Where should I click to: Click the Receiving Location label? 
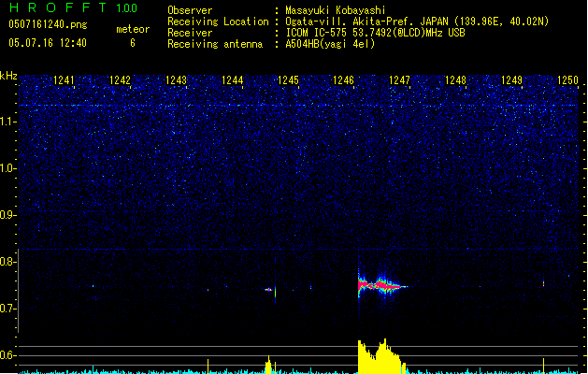click(x=218, y=22)
